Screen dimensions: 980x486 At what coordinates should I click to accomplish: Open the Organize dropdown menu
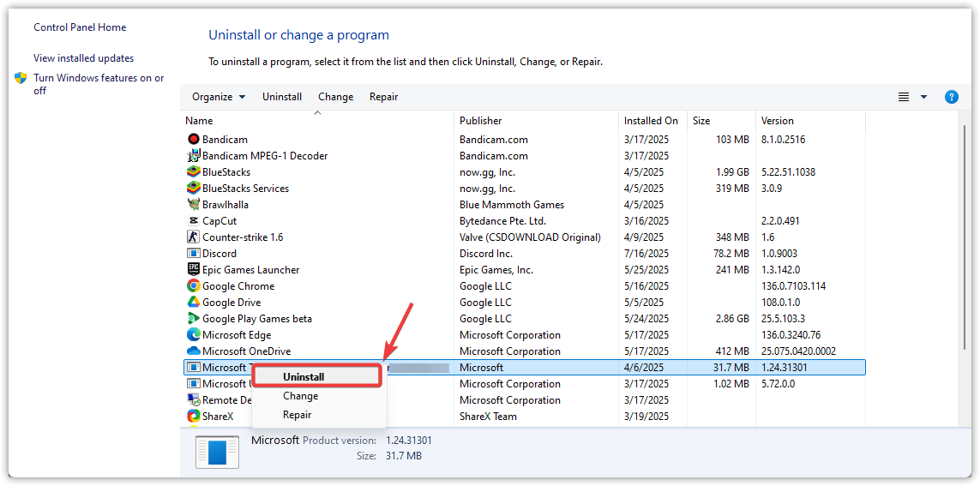(219, 97)
